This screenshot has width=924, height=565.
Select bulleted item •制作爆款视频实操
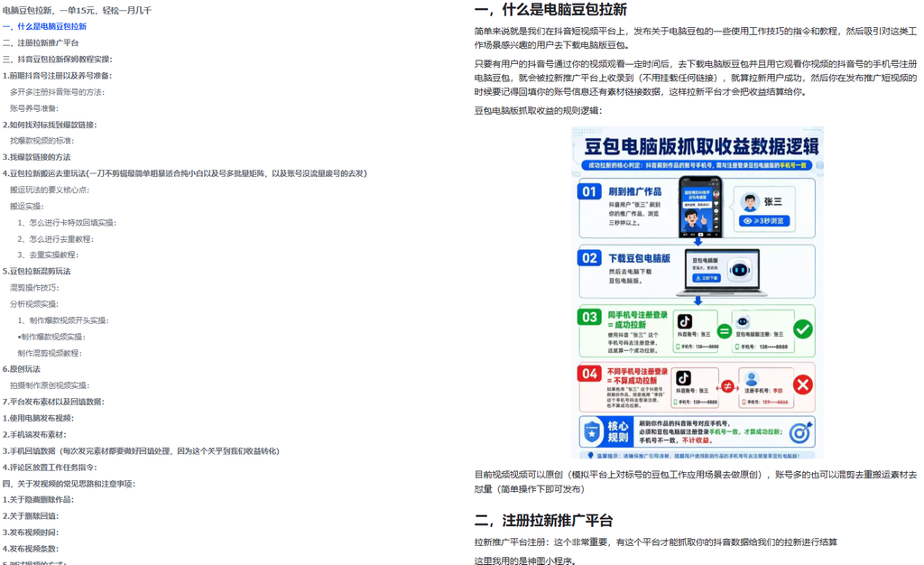coord(51,337)
